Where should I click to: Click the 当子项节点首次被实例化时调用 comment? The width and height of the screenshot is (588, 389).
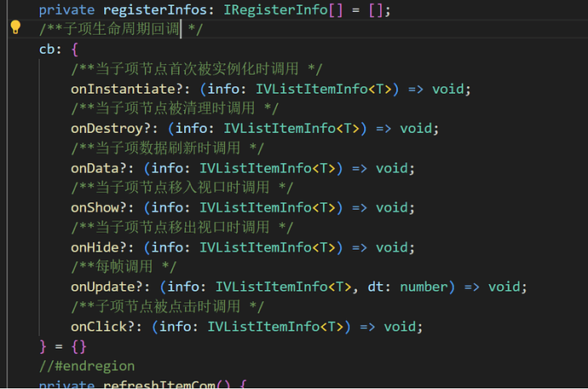tap(197, 69)
